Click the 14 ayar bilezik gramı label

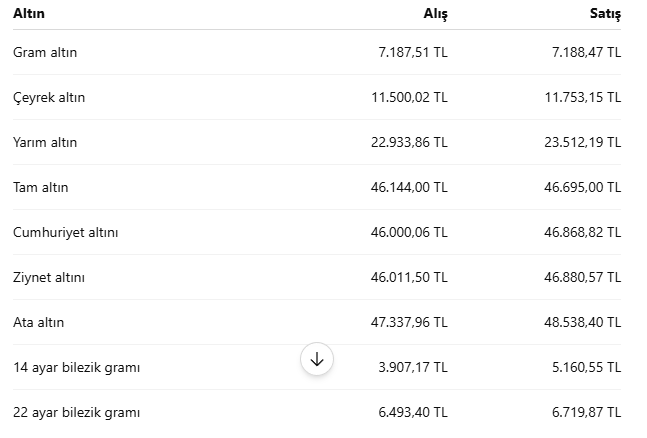pos(77,367)
